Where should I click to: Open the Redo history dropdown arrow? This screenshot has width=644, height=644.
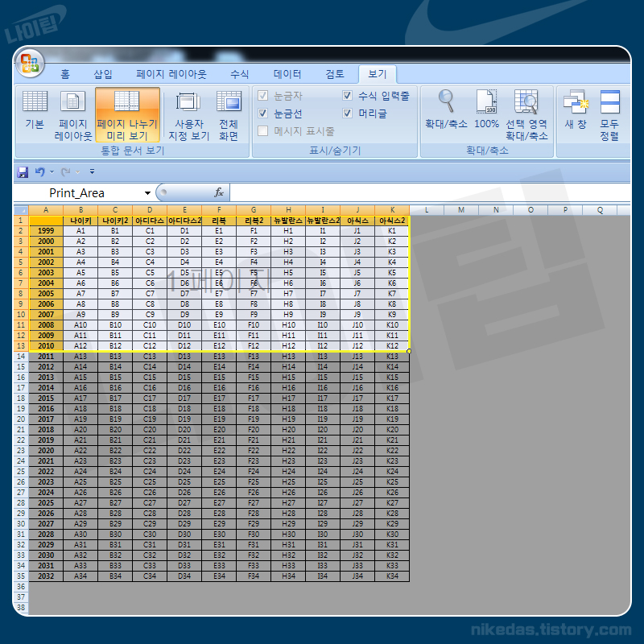(x=77, y=171)
